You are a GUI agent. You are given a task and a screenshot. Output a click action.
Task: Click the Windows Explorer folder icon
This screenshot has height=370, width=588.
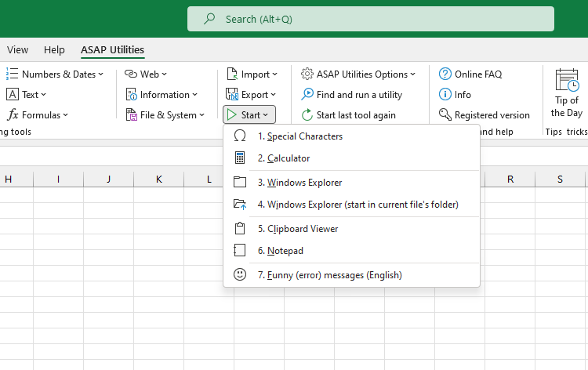240,183
